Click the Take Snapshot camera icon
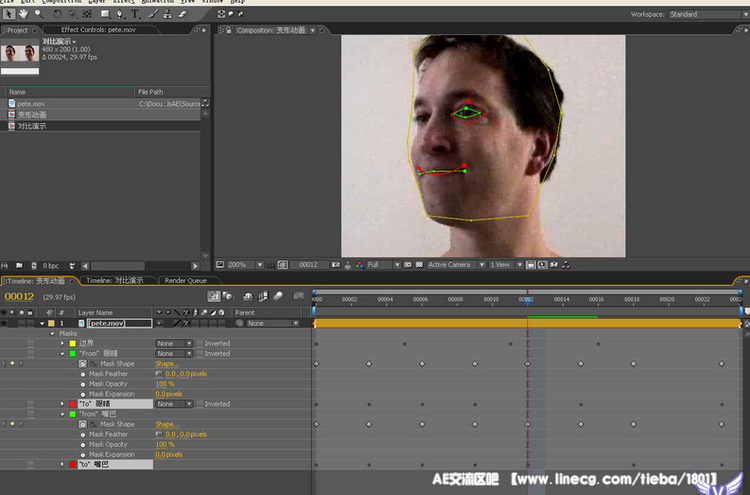The width and height of the screenshot is (750, 495). click(x=336, y=264)
